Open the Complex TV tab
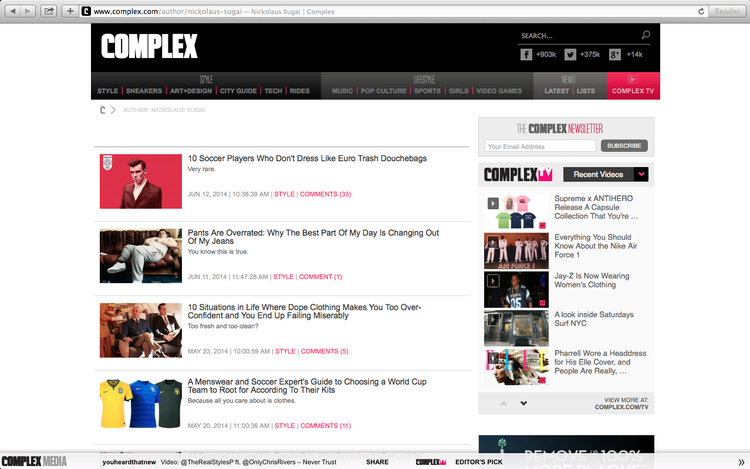Image resolution: width=750 pixels, height=469 pixels. (633, 86)
